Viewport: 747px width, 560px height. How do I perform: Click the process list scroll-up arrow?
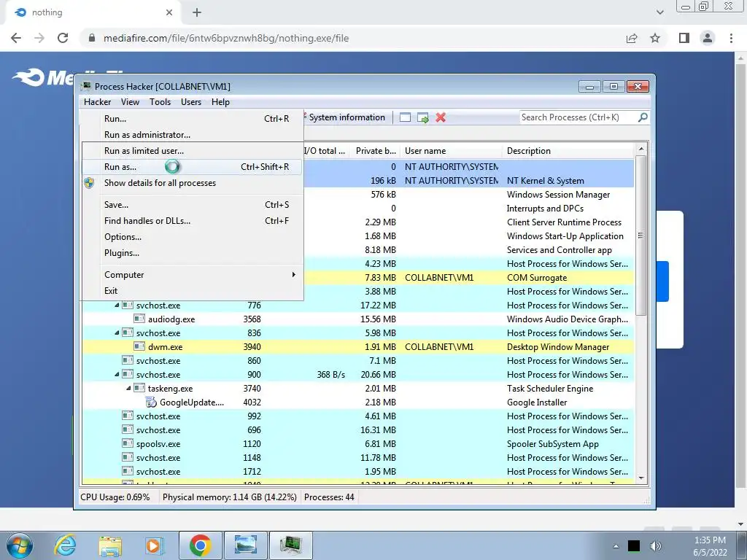point(641,149)
